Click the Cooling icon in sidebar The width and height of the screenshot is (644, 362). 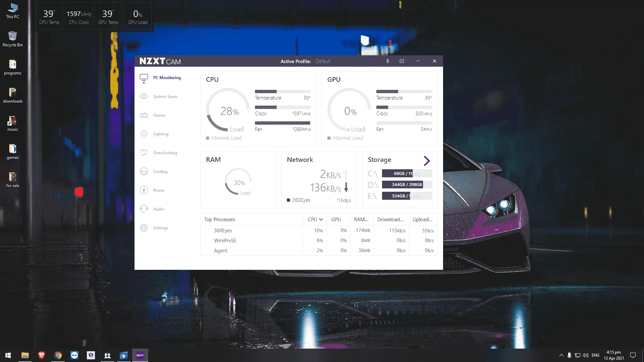pos(144,172)
